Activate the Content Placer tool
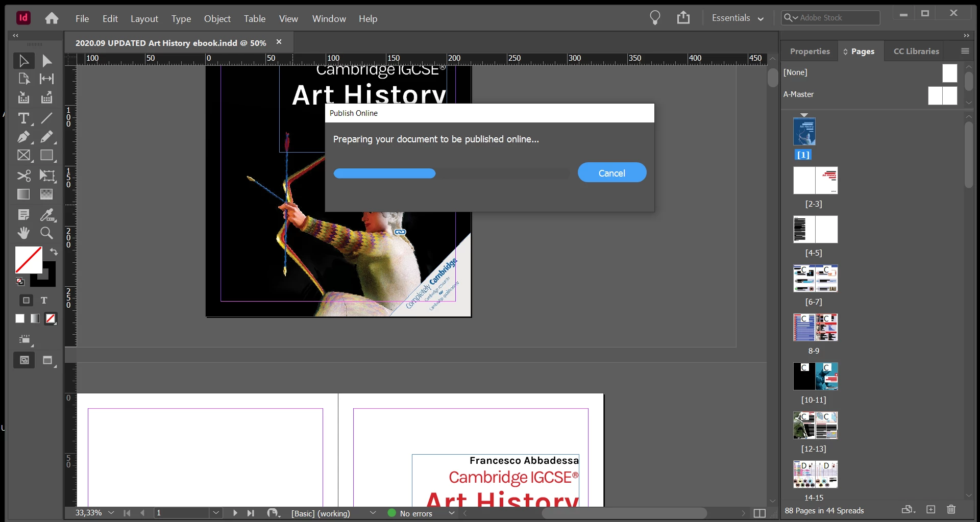This screenshot has height=522, width=980. (x=46, y=97)
